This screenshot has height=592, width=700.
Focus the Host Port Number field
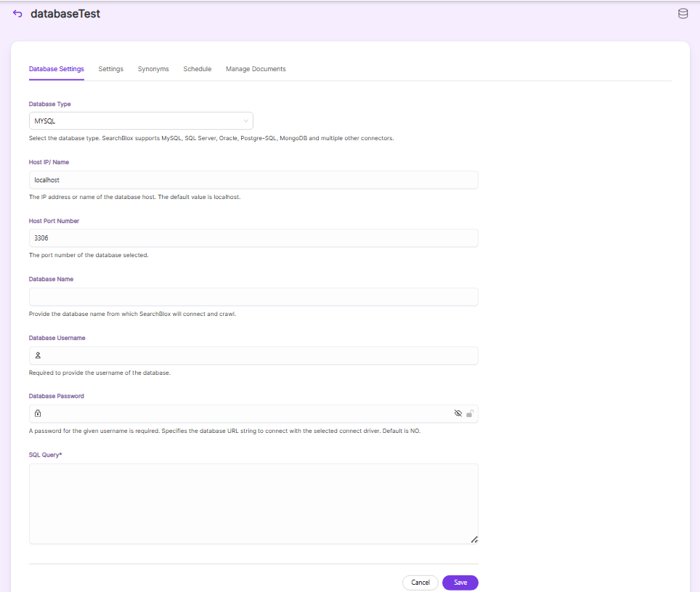253,238
